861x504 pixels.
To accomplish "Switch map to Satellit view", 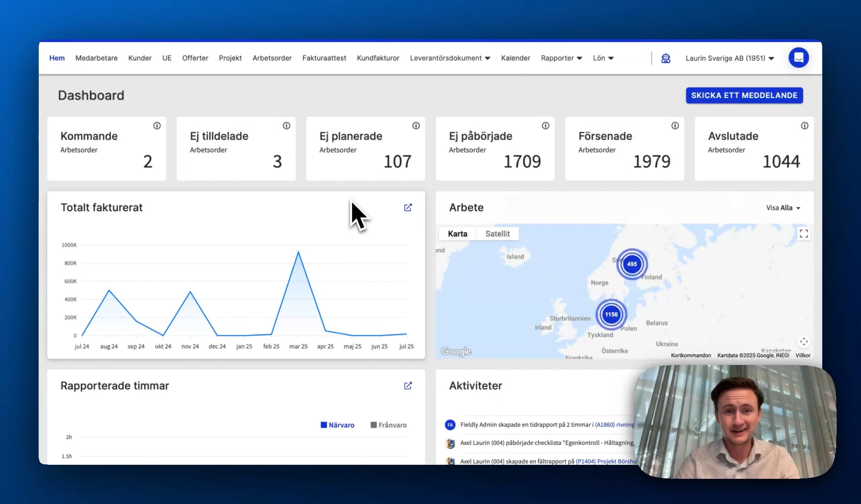I will pos(498,234).
